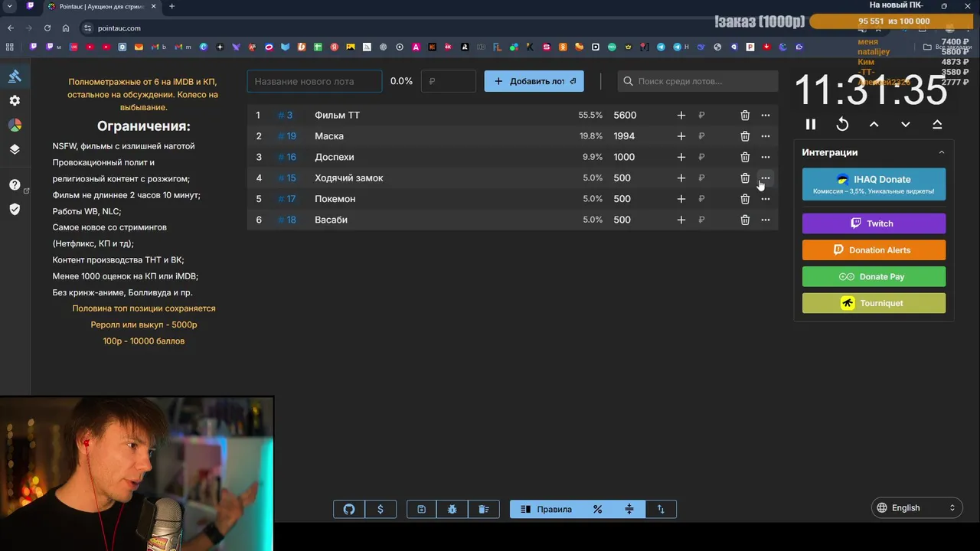Open more options for Васаби
This screenshot has height=551, width=980.
[x=766, y=220]
